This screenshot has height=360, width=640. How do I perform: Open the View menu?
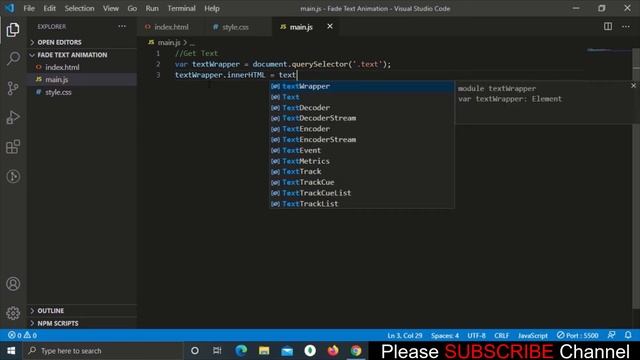click(x=111, y=8)
